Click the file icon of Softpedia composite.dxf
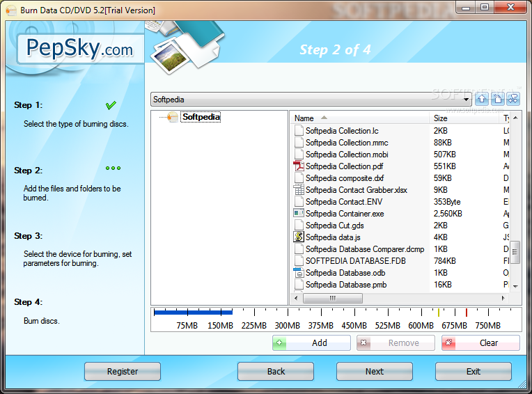532x394 pixels. coord(299,178)
